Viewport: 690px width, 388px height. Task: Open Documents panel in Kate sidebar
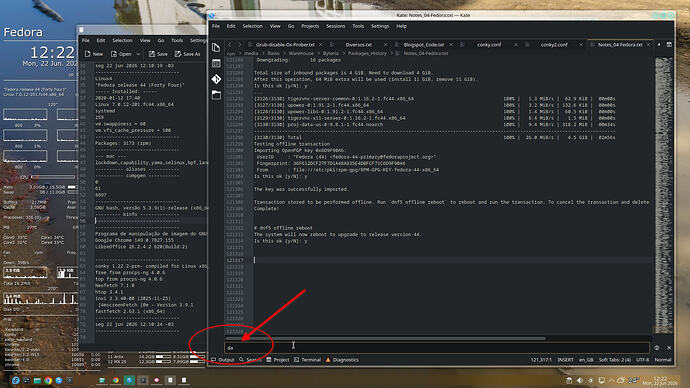(216, 48)
